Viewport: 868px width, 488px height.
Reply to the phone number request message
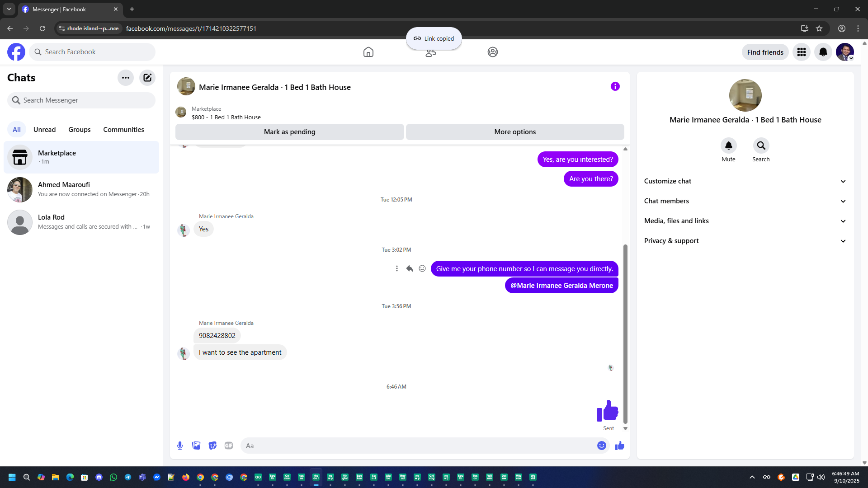click(410, 268)
